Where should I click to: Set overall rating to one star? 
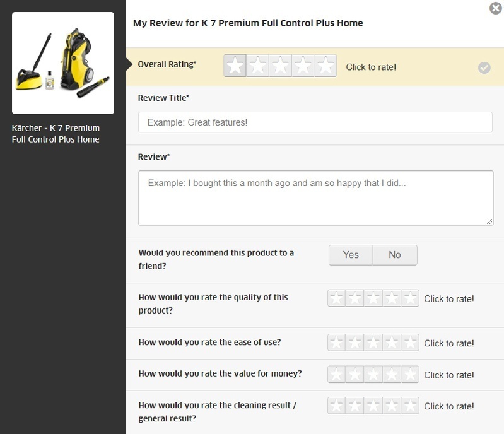(x=235, y=66)
